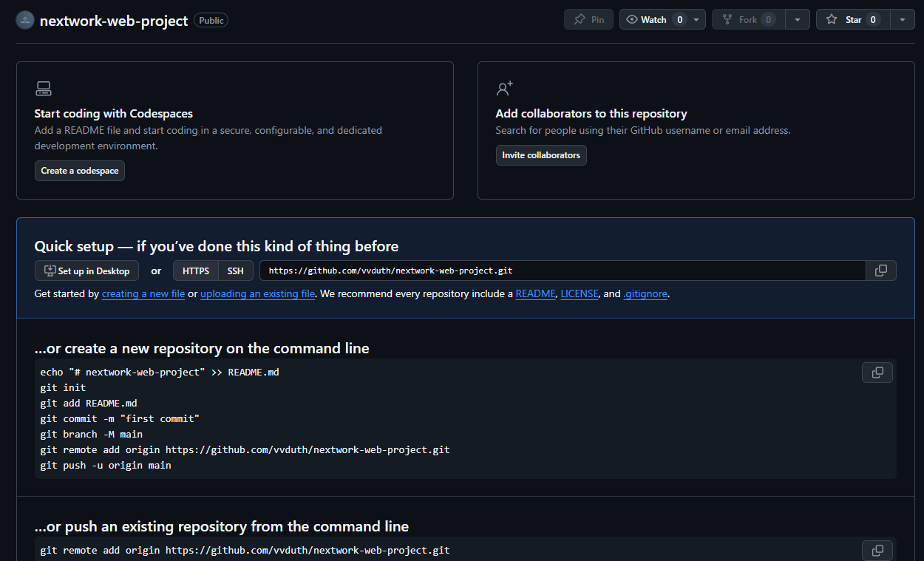Click the repository owner avatar
924x561 pixels.
pyautogui.click(x=24, y=19)
